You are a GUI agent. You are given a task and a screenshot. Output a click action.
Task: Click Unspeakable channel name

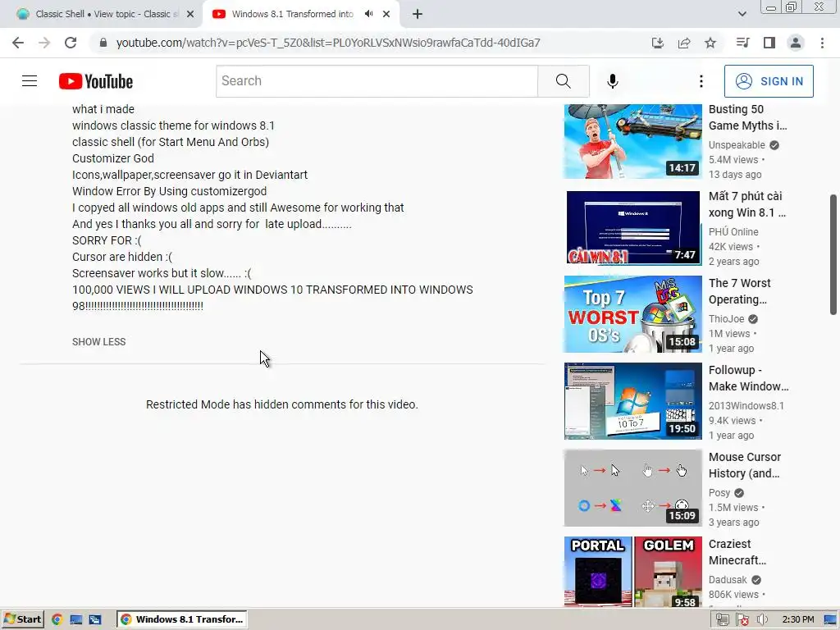[737, 145]
